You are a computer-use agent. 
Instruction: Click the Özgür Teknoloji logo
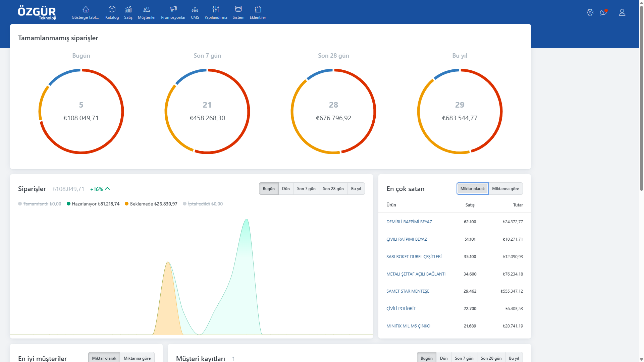(37, 12)
